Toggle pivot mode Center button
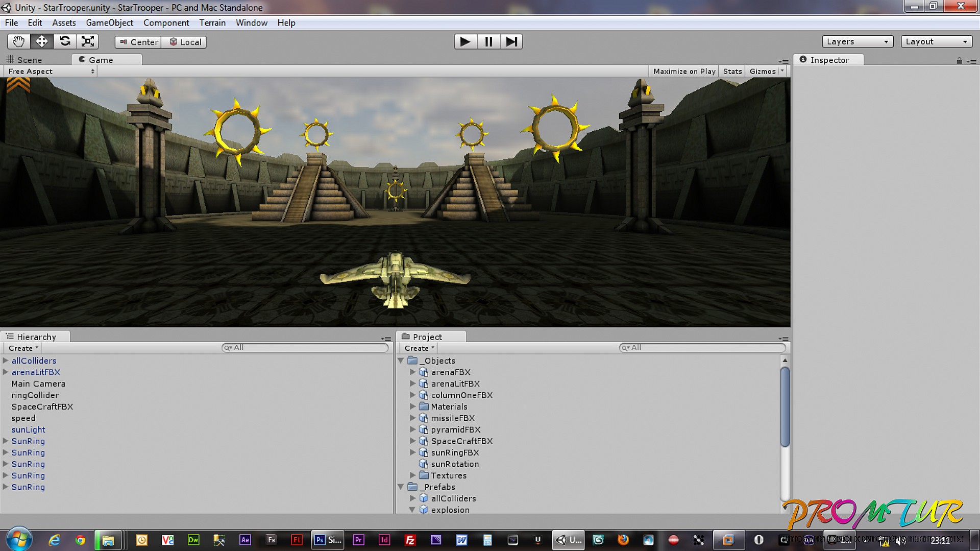The width and height of the screenshot is (980, 551). pyautogui.click(x=138, y=42)
